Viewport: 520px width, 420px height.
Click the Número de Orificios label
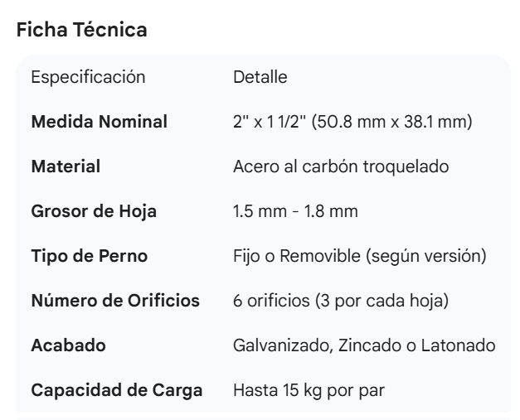[x=115, y=301]
